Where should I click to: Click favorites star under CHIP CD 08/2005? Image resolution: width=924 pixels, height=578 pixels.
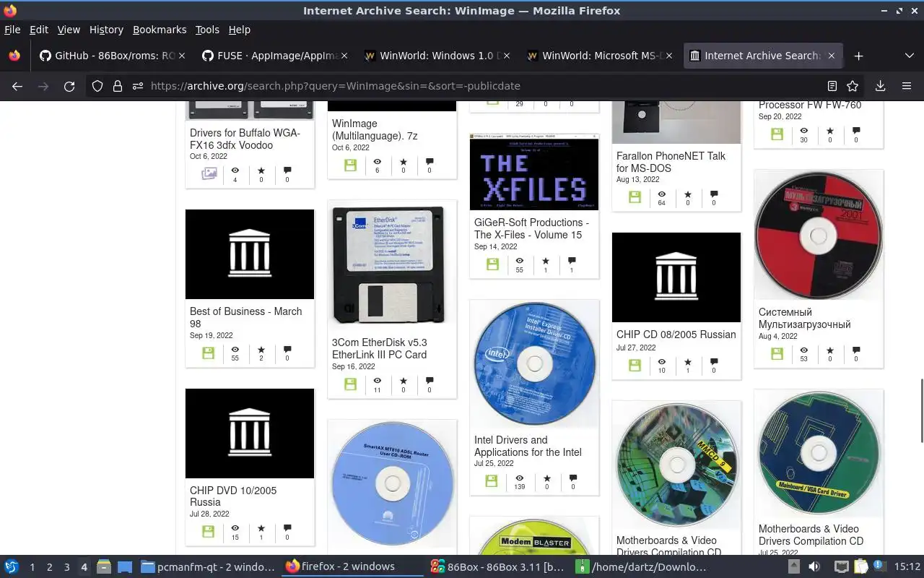[x=688, y=361]
